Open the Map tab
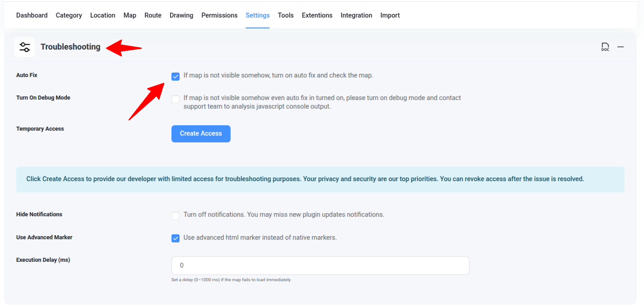This screenshot has height=306, width=644. coord(130,15)
